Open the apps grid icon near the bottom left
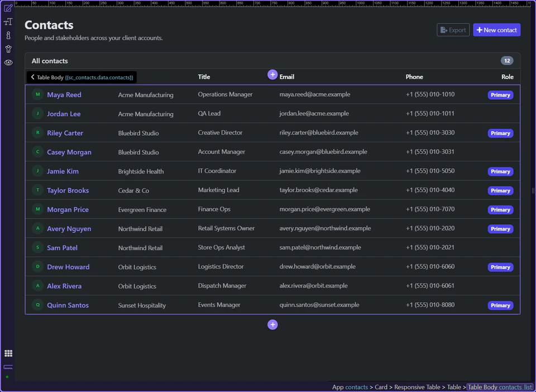This screenshot has width=536, height=392. pyautogui.click(x=8, y=353)
